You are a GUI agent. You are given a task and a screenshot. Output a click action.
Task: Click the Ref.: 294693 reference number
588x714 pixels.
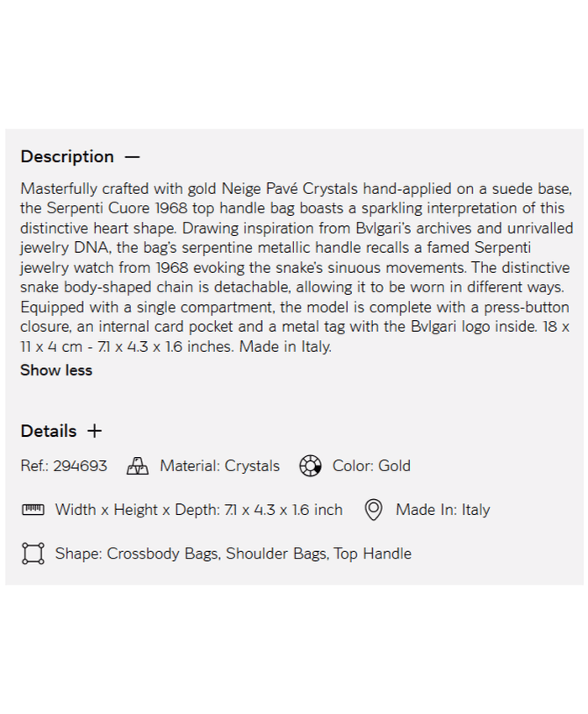pos(64,466)
